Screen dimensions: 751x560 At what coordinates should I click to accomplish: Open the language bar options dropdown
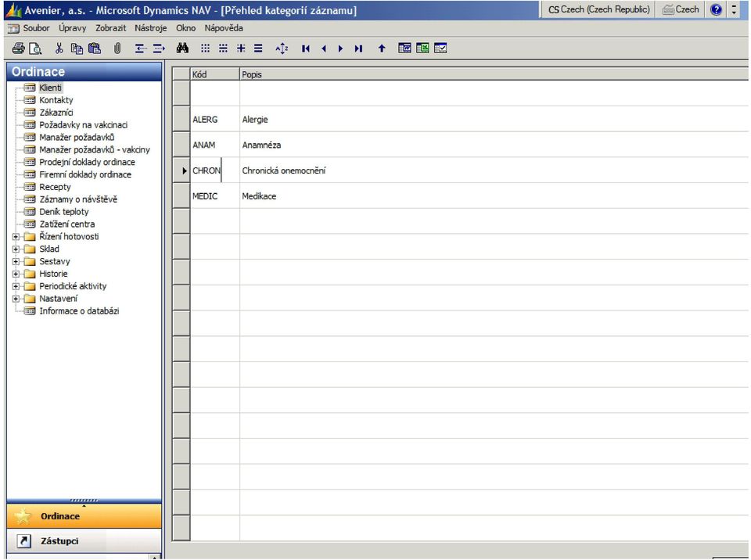point(734,9)
